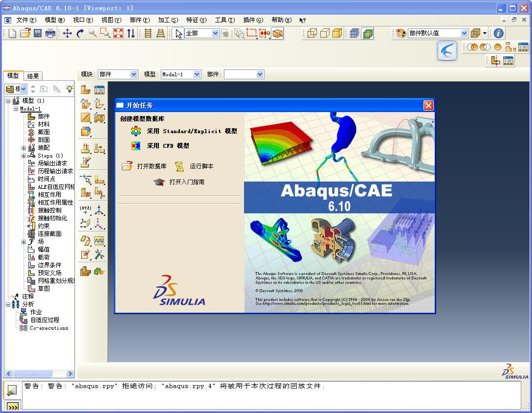Image resolution: width=532 pixels, height=413 pixels.
Task: Expand the Steps (1) tree node
Action: 23,156
